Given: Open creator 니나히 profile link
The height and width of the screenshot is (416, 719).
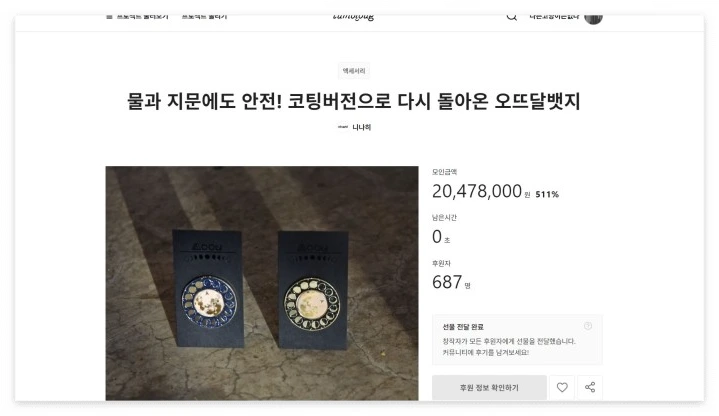Looking at the screenshot, I should click(x=361, y=127).
